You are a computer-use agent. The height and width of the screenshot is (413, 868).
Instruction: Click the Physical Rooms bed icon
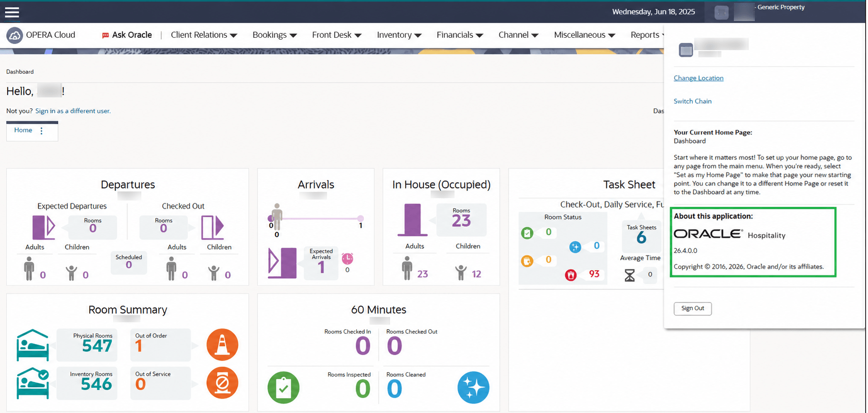tap(32, 345)
